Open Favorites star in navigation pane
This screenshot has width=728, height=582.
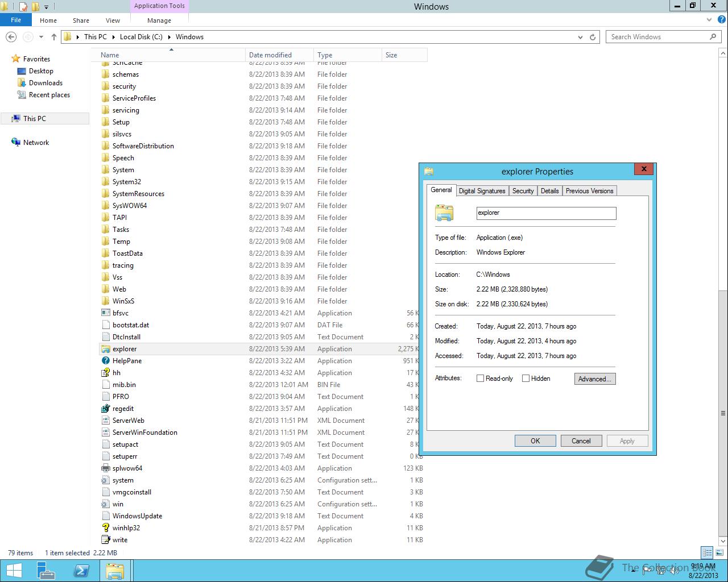coord(16,59)
